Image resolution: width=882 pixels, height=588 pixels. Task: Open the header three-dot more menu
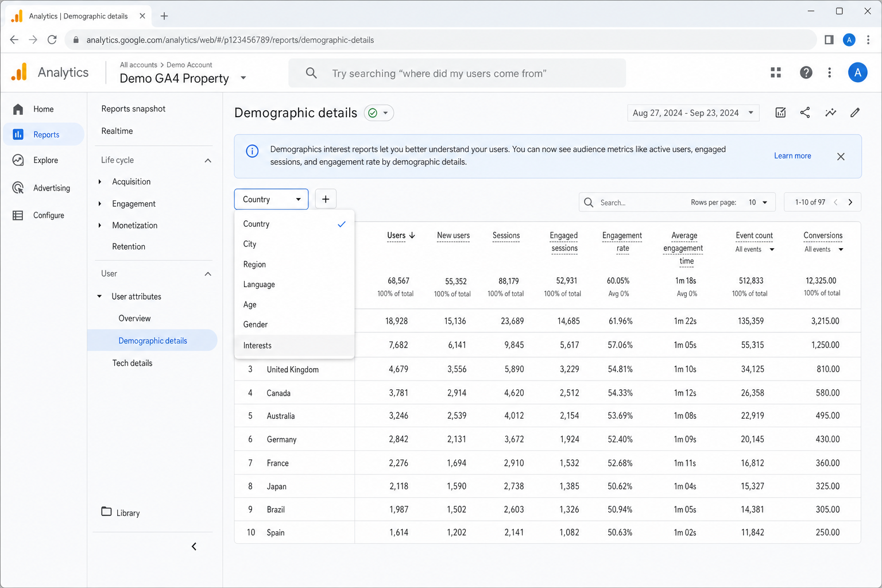pyautogui.click(x=829, y=72)
